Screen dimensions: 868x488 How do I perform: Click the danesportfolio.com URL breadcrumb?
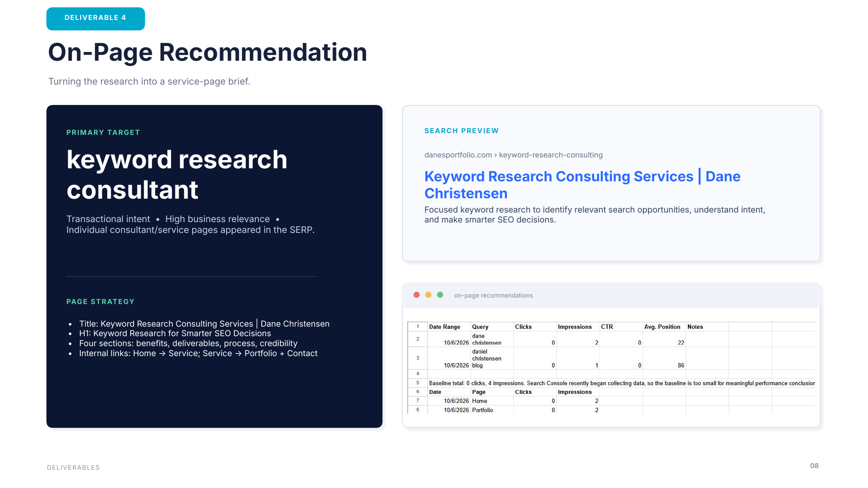click(x=513, y=155)
